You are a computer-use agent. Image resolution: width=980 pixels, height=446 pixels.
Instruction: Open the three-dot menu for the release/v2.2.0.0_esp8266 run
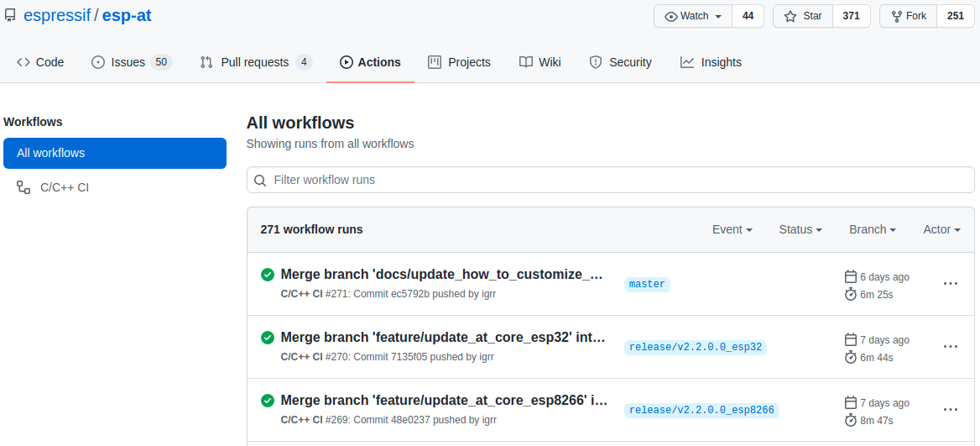[950, 410]
